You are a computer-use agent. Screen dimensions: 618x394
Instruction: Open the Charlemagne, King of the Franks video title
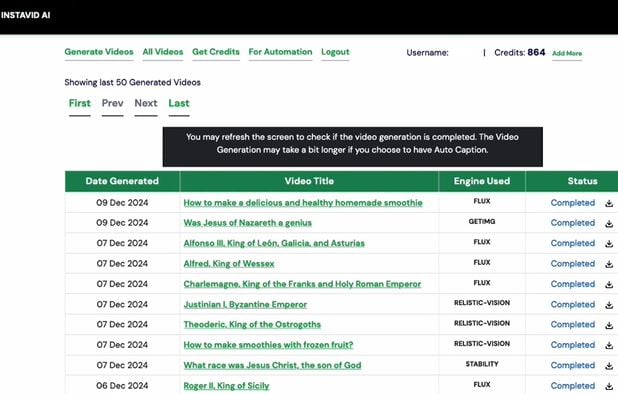[x=302, y=284]
